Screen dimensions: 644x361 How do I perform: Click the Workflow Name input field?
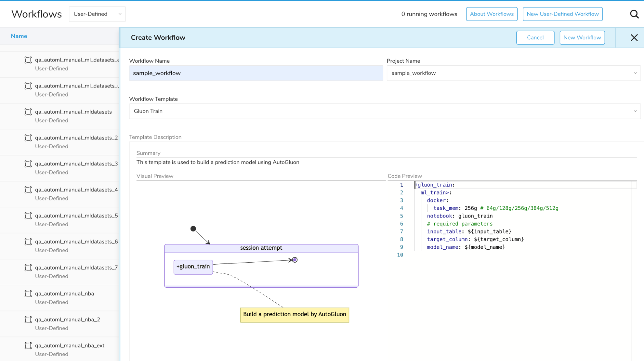[256, 73]
